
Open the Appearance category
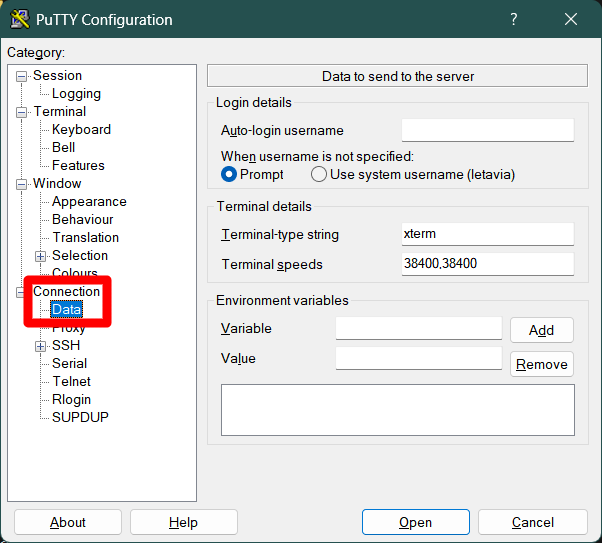point(89,202)
